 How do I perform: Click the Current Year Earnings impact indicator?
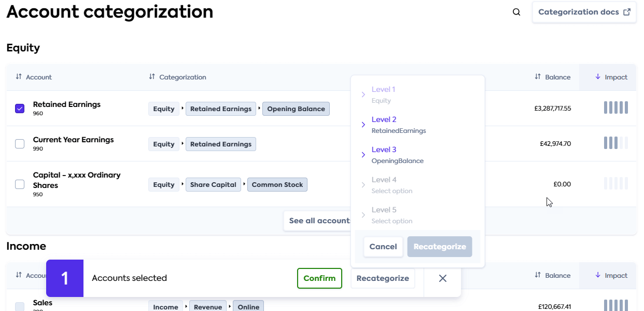click(615, 142)
